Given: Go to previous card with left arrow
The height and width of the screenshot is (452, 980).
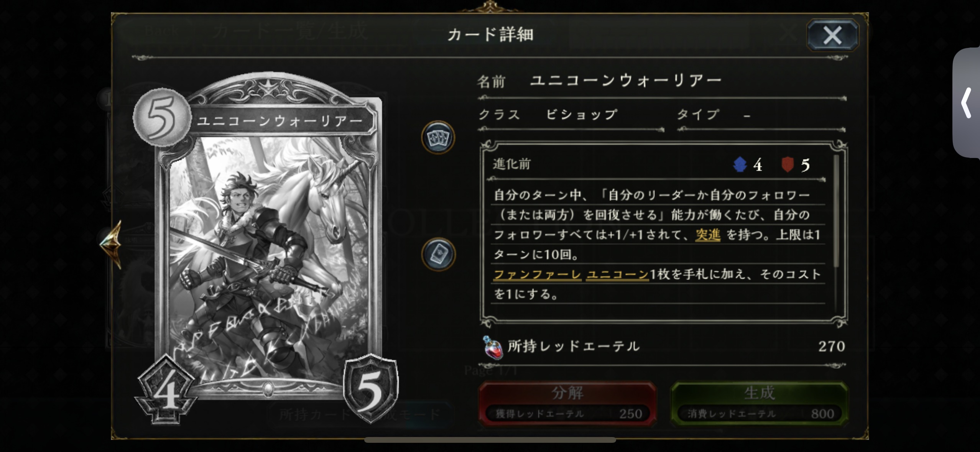Looking at the screenshot, I should [x=112, y=244].
